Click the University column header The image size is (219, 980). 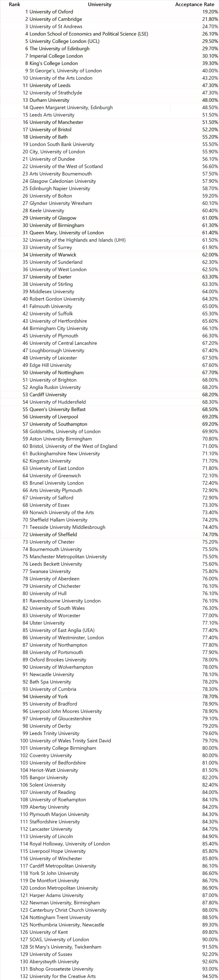tap(99, 4)
